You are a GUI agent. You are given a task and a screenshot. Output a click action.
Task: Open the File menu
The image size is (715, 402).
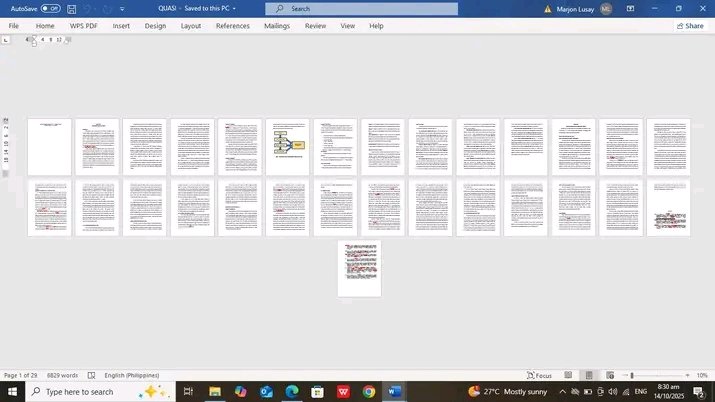[14, 26]
